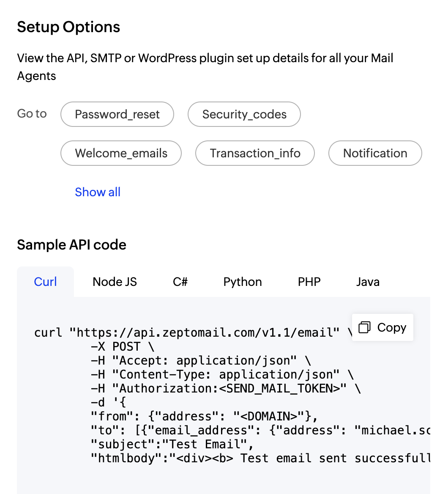This screenshot has height=494, width=448.
Task: Click the SEND_MAIL_TOKEN authorization line
Action: pyautogui.click(x=226, y=389)
